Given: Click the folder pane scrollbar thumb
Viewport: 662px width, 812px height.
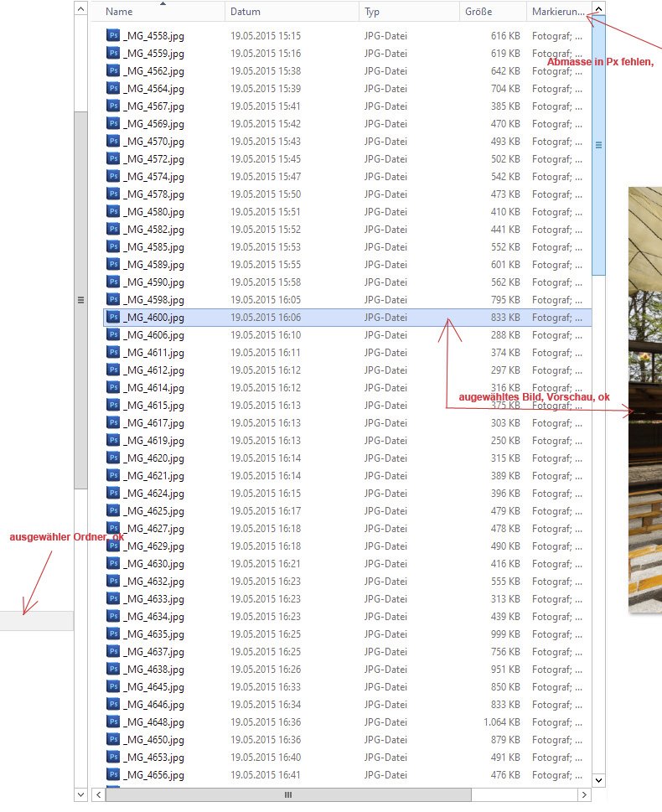Looking at the screenshot, I should point(80,300).
